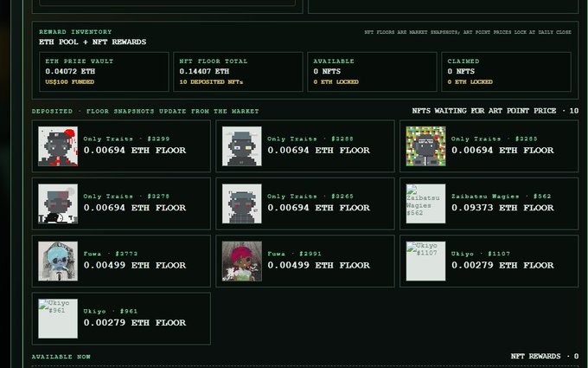Click the 0.14407 ETH floor total value

pyautogui.click(x=204, y=71)
